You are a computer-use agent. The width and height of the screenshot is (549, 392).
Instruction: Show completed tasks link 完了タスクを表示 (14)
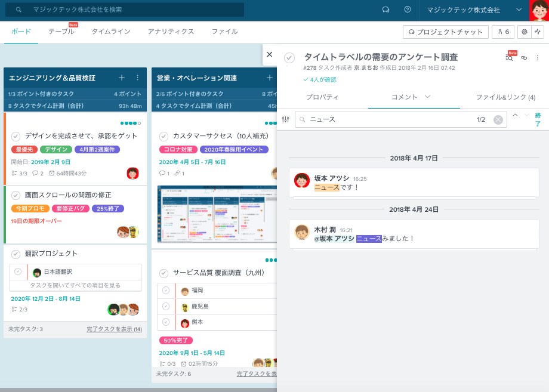114,329
